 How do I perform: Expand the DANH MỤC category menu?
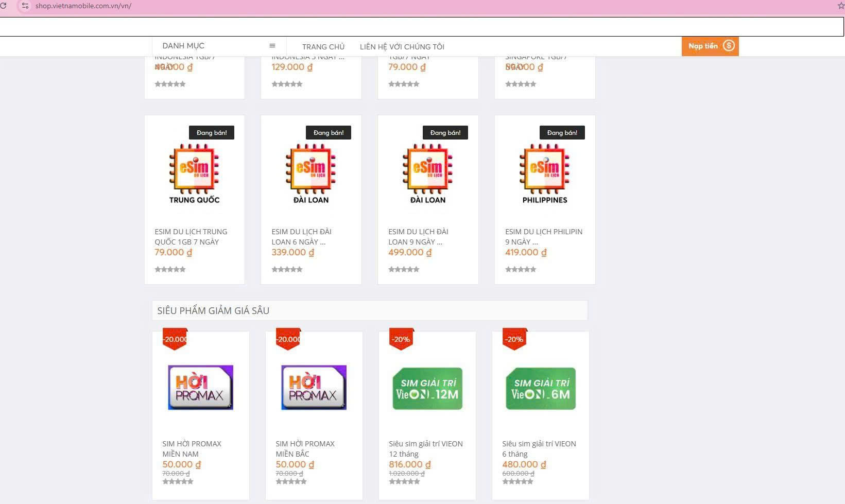tap(219, 46)
